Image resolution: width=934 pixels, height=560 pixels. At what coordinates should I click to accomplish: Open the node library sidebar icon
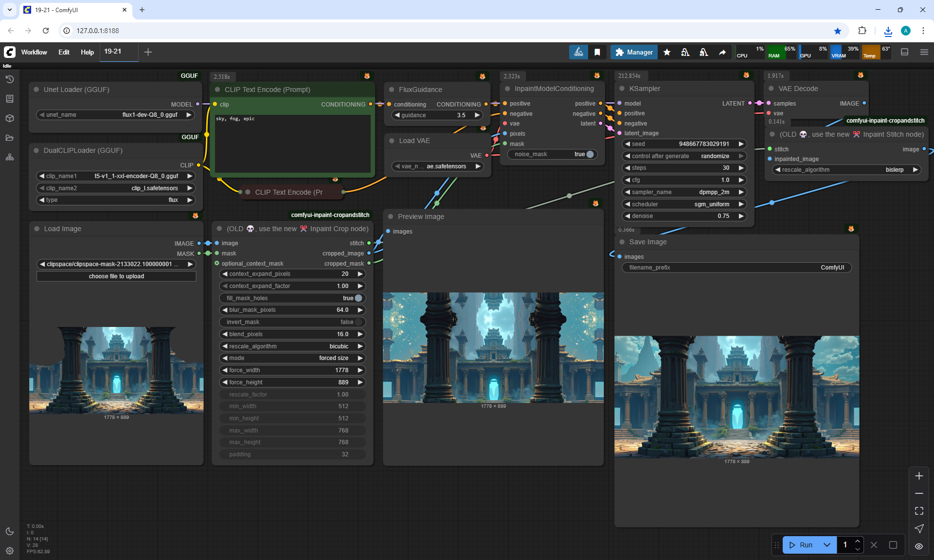(10, 99)
